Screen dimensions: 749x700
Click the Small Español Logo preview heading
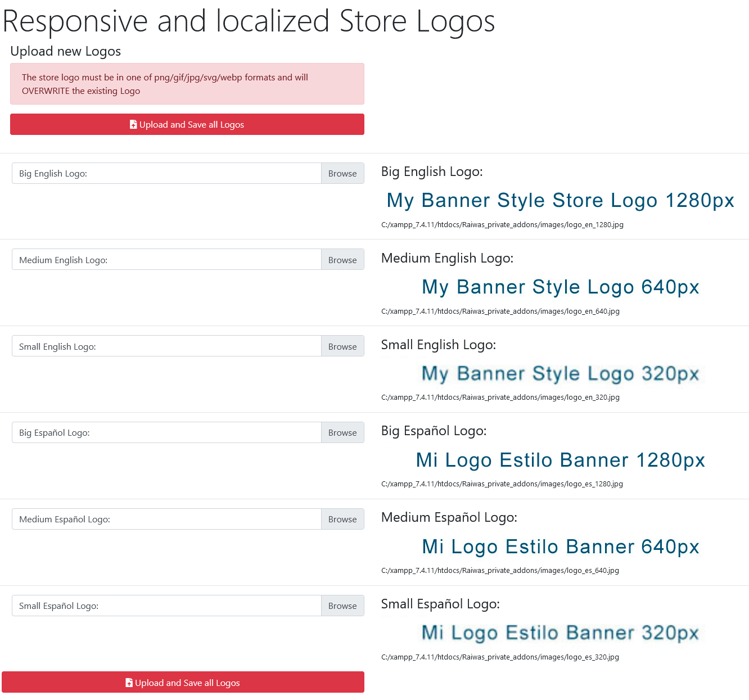pyautogui.click(x=440, y=604)
